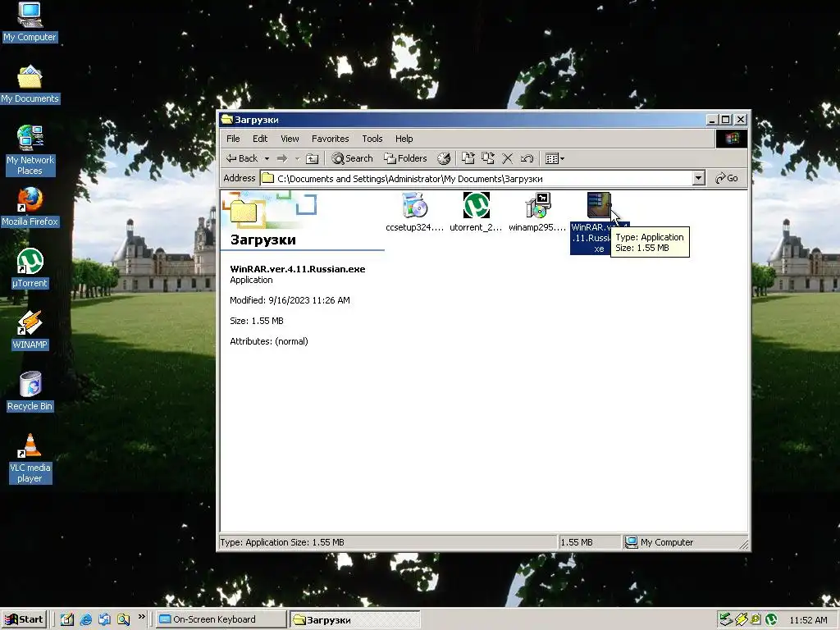Click inside the Address bar path field
The height and width of the screenshot is (630, 840).
click(x=476, y=178)
